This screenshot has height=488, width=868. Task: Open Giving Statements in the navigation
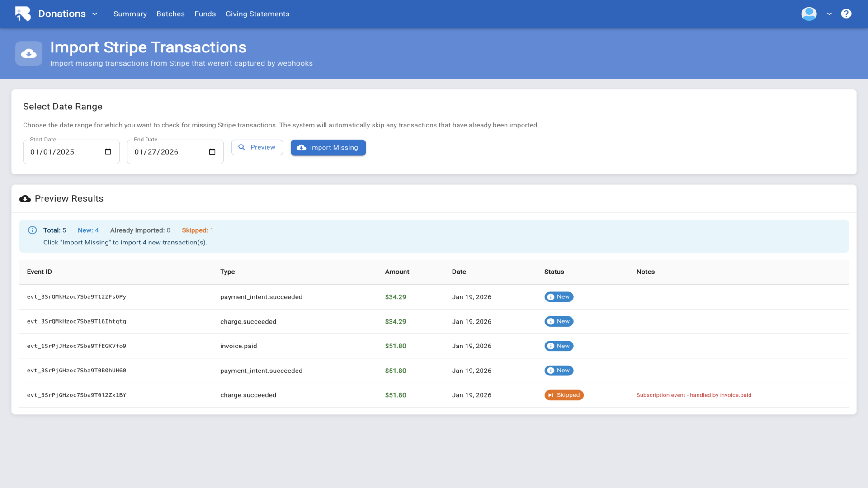[x=257, y=14]
